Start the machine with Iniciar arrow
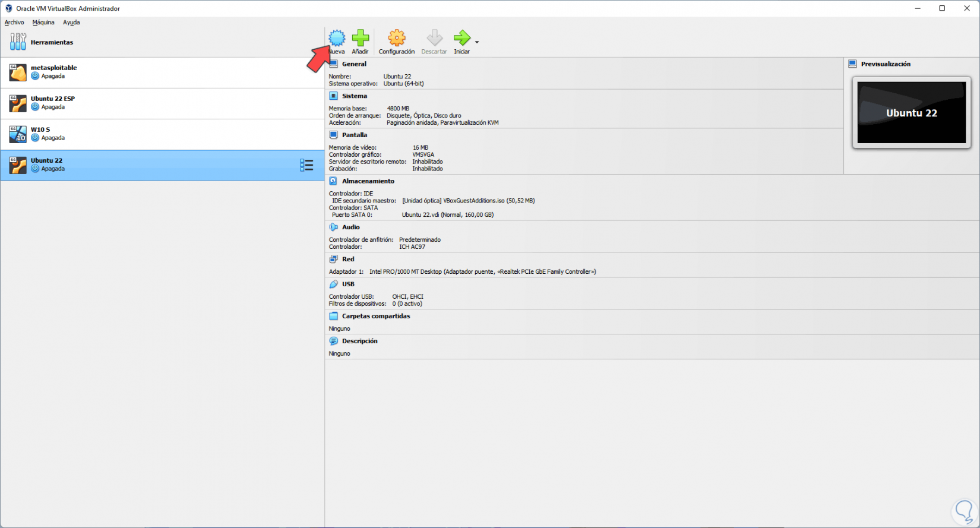Image resolution: width=980 pixels, height=528 pixels. click(x=461, y=38)
